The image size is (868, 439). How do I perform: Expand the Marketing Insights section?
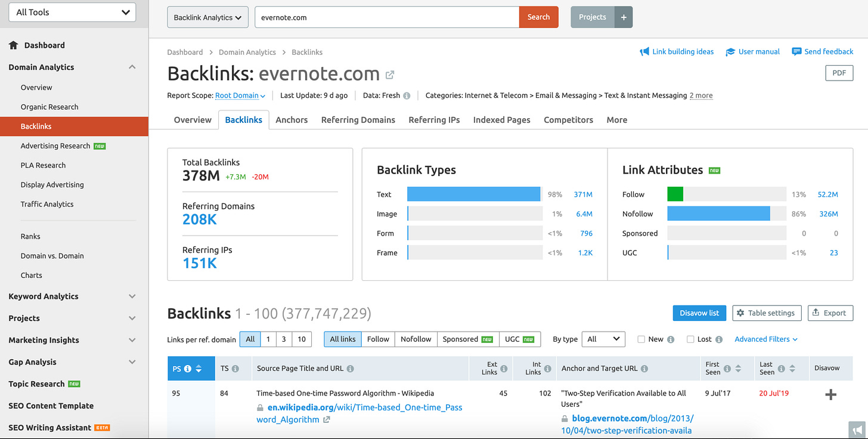click(x=132, y=340)
